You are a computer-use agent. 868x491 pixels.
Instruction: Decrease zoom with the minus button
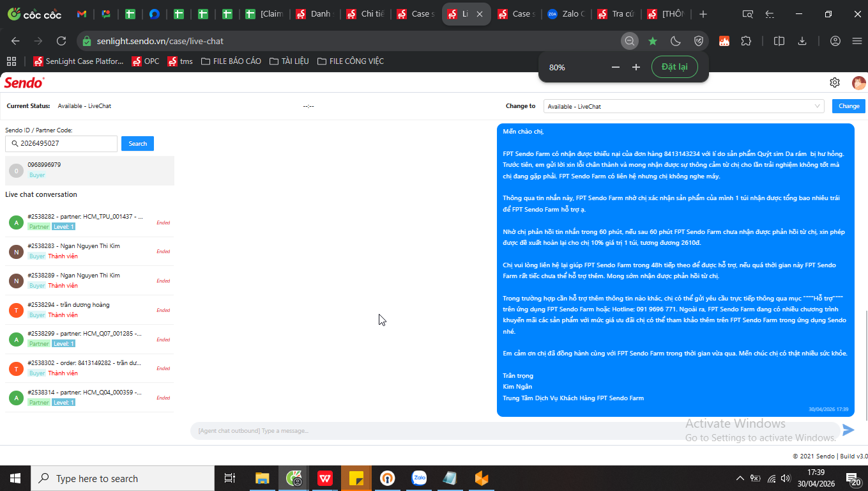[x=616, y=67]
